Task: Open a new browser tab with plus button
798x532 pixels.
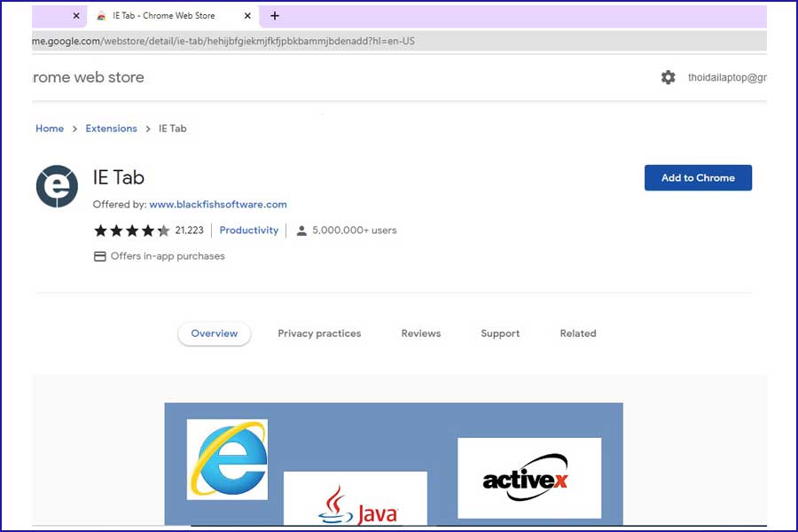Action: pyautogui.click(x=275, y=15)
